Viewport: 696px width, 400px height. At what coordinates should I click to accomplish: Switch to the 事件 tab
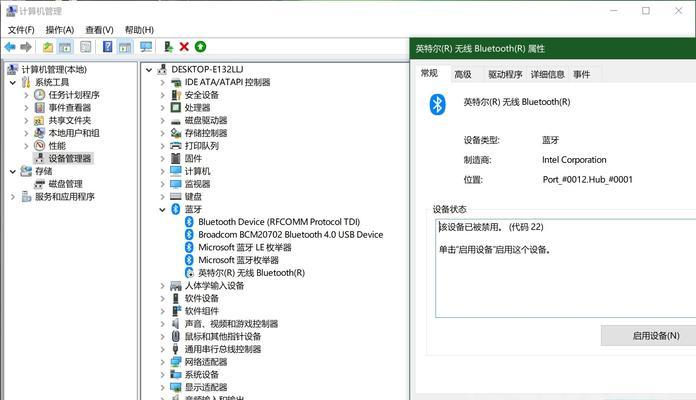point(581,74)
